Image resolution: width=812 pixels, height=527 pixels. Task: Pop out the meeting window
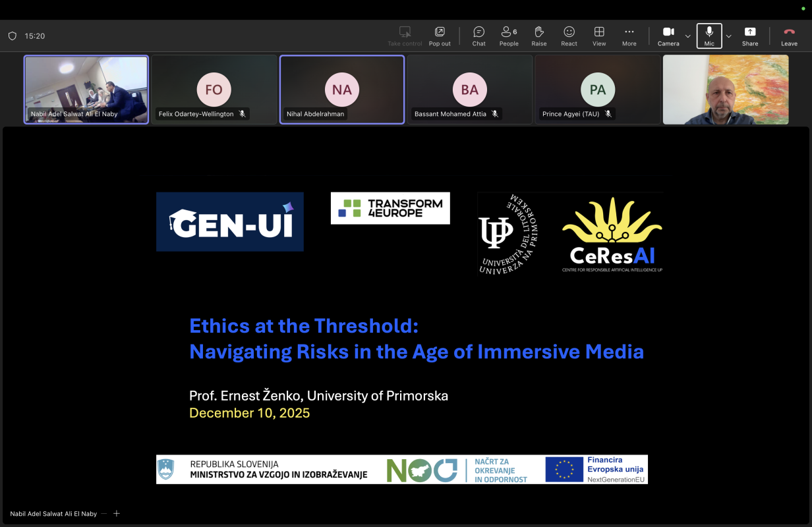pos(440,36)
